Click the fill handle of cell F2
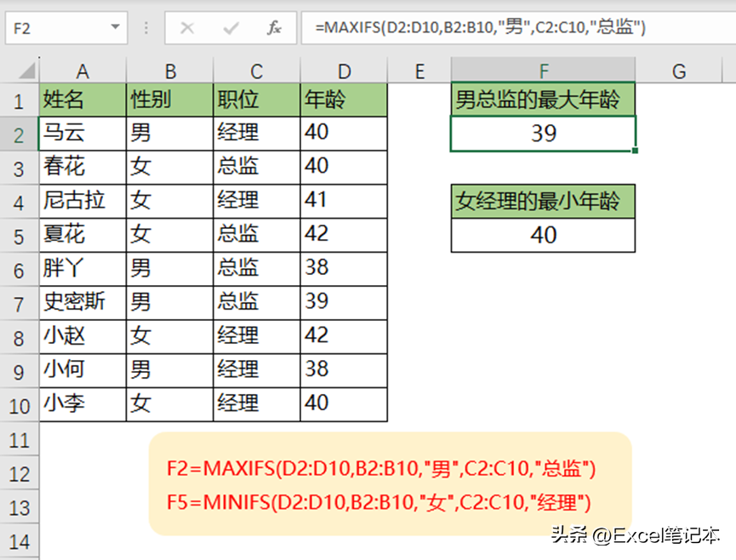736x560 pixels. click(635, 151)
